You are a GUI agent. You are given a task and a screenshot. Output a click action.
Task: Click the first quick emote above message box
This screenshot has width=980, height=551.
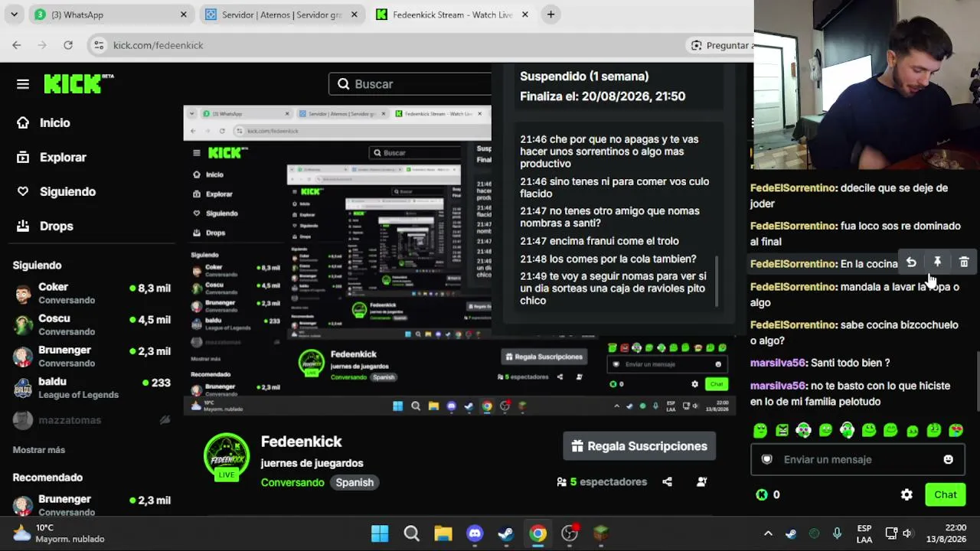pos(759,431)
